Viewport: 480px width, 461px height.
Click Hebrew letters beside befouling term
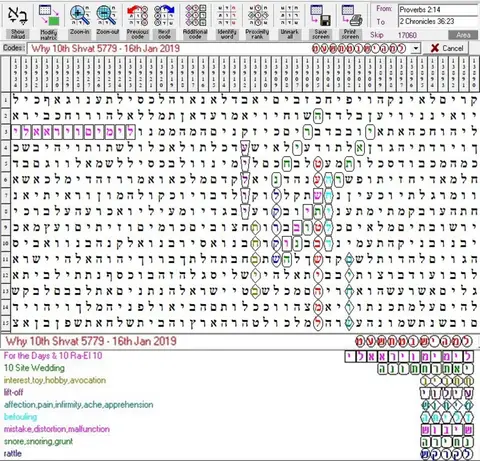[x=447, y=417]
